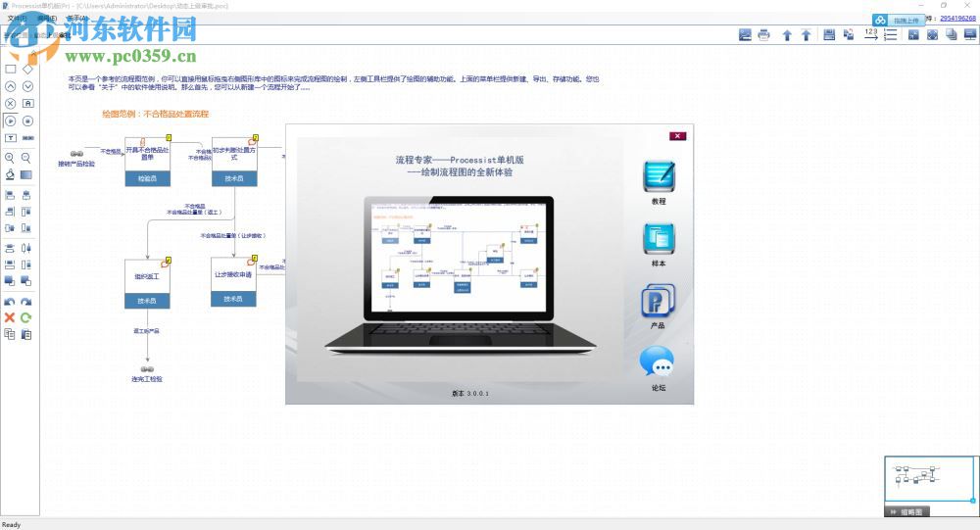The height and width of the screenshot is (530, 980).
Task: Click the 版本 3.0.0.1 version text
Action: (470, 393)
